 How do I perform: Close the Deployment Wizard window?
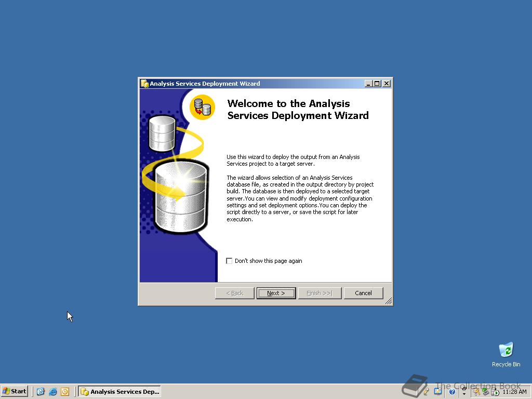pyautogui.click(x=386, y=84)
